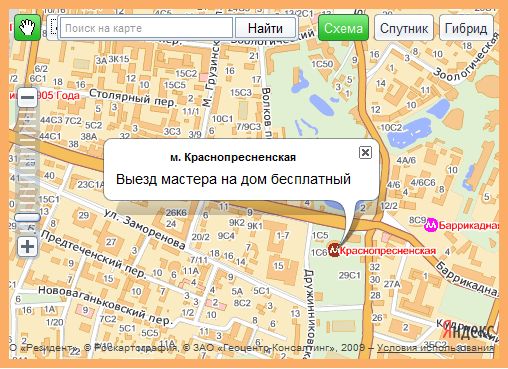
Task: Click the map search input field
Action: click(x=146, y=28)
